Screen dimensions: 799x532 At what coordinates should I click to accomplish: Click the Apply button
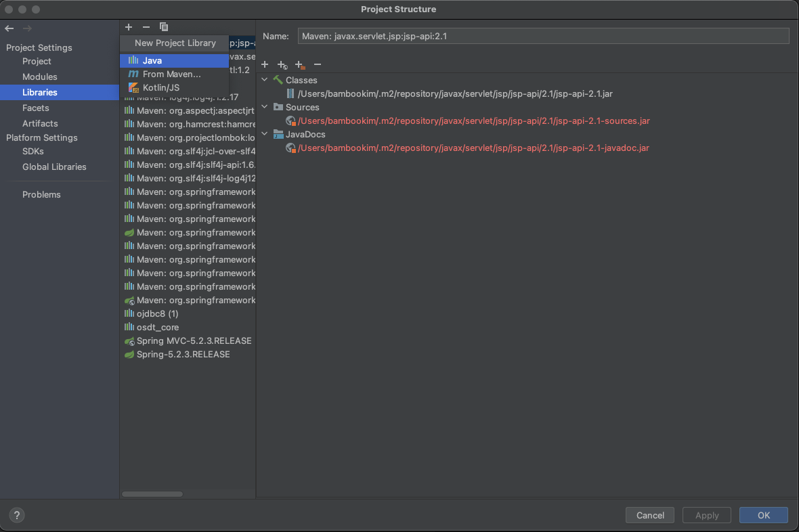click(707, 515)
